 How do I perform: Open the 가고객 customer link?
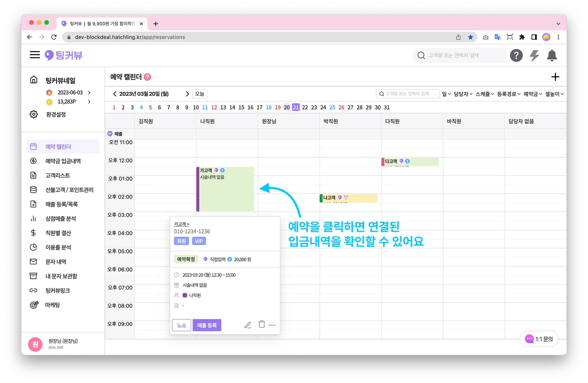point(181,224)
